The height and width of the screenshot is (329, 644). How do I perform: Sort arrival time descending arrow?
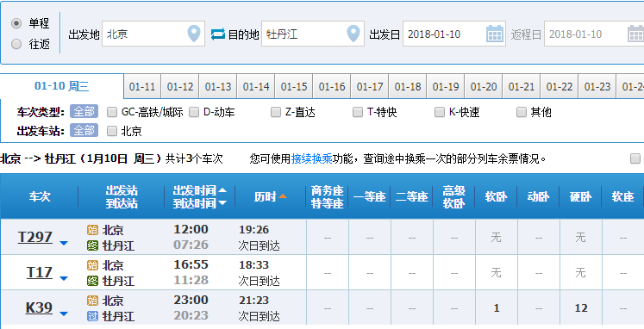tap(222, 203)
